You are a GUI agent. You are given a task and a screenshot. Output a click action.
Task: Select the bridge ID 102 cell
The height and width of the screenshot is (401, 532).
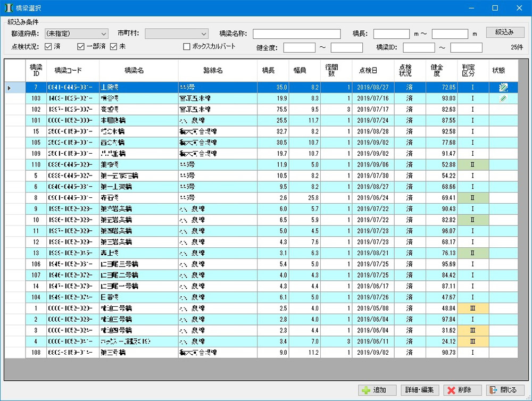click(36, 109)
